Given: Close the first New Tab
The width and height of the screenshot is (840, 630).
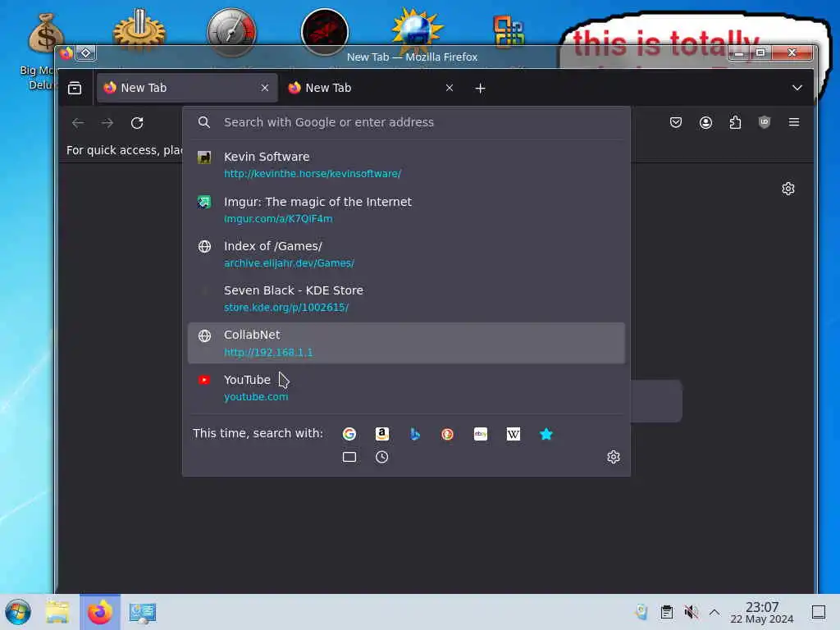Looking at the screenshot, I should point(265,88).
